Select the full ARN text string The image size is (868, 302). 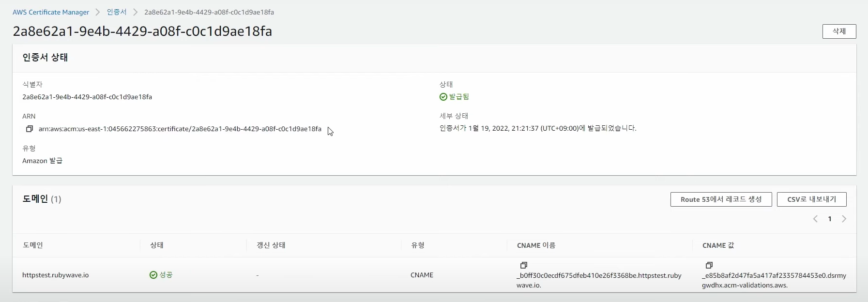pos(180,129)
